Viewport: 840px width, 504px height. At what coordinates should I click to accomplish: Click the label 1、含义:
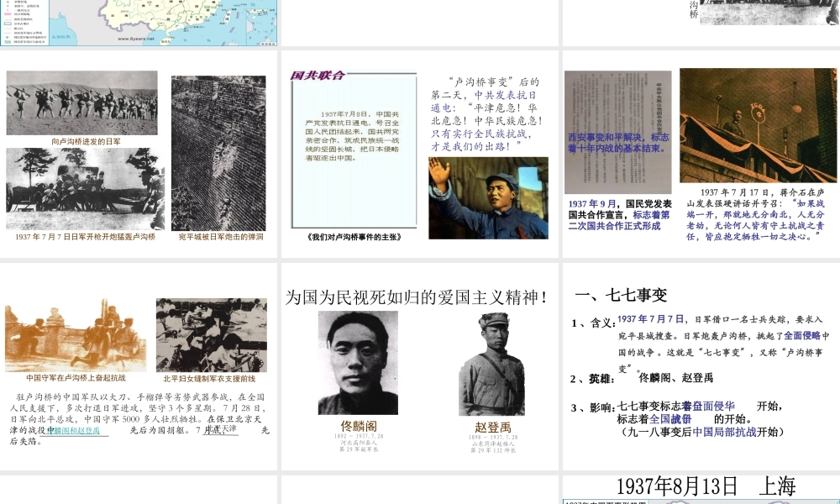593,323
